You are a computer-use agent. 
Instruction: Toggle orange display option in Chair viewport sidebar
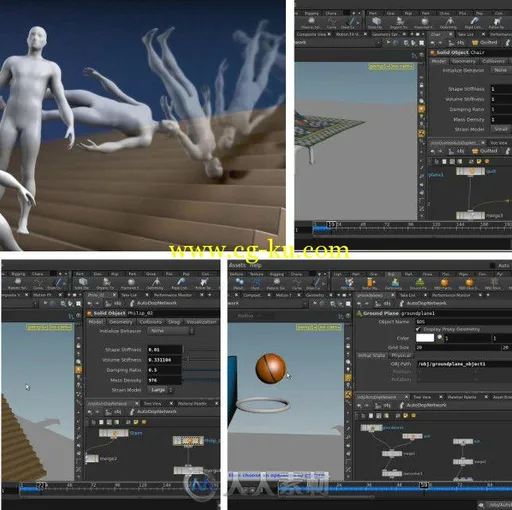[422, 109]
